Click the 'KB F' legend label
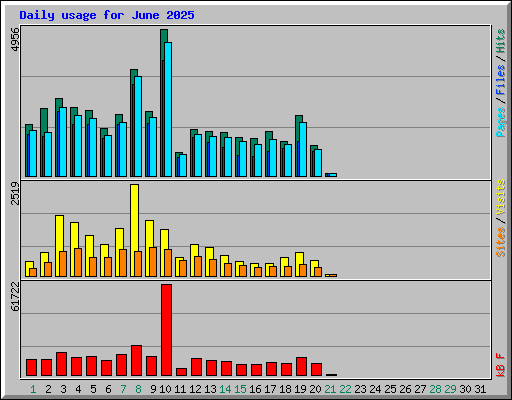The width and height of the screenshot is (512, 400). pos(501,365)
